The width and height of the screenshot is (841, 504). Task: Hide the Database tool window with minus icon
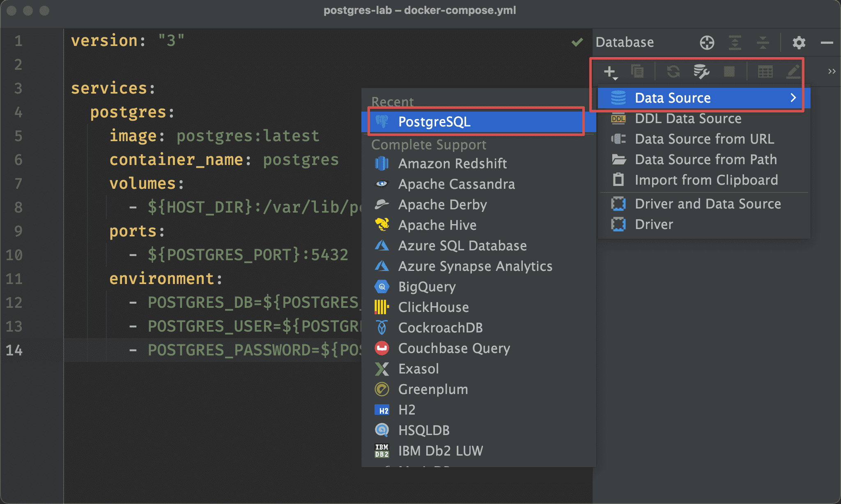point(827,42)
